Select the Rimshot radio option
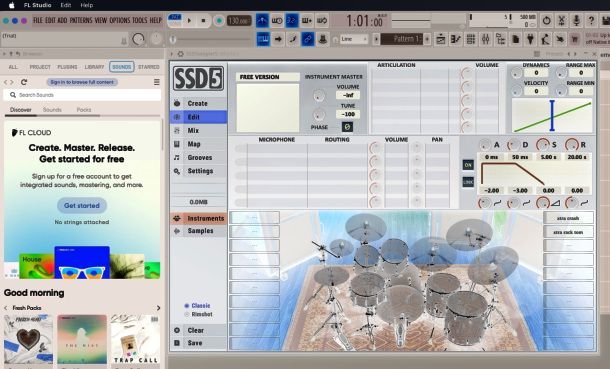 pos(198,314)
